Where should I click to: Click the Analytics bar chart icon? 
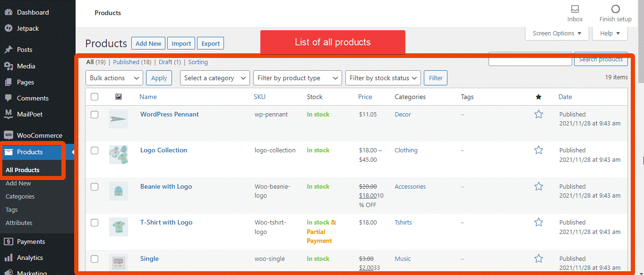[x=9, y=258]
